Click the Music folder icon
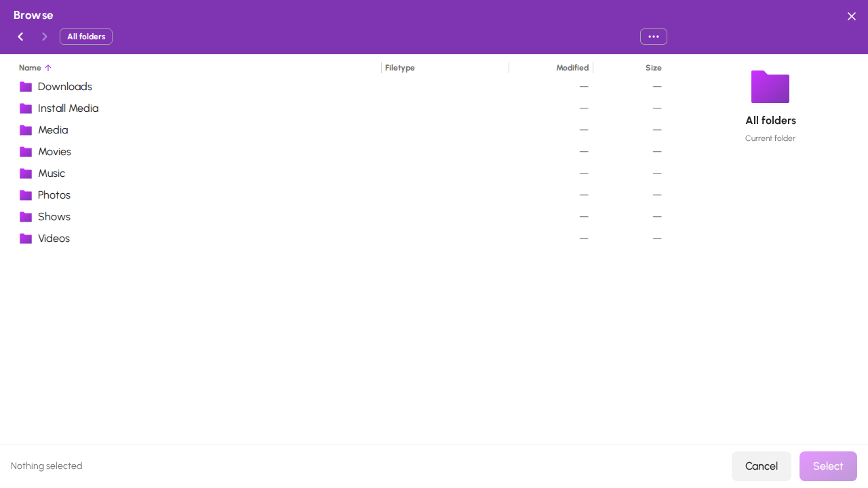 click(26, 174)
